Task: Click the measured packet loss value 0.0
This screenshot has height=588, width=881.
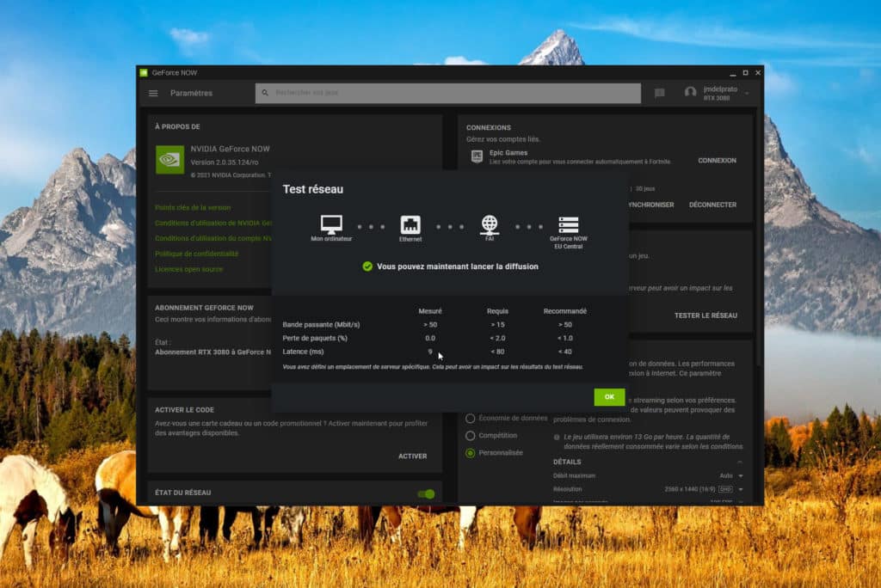Action: [430, 338]
